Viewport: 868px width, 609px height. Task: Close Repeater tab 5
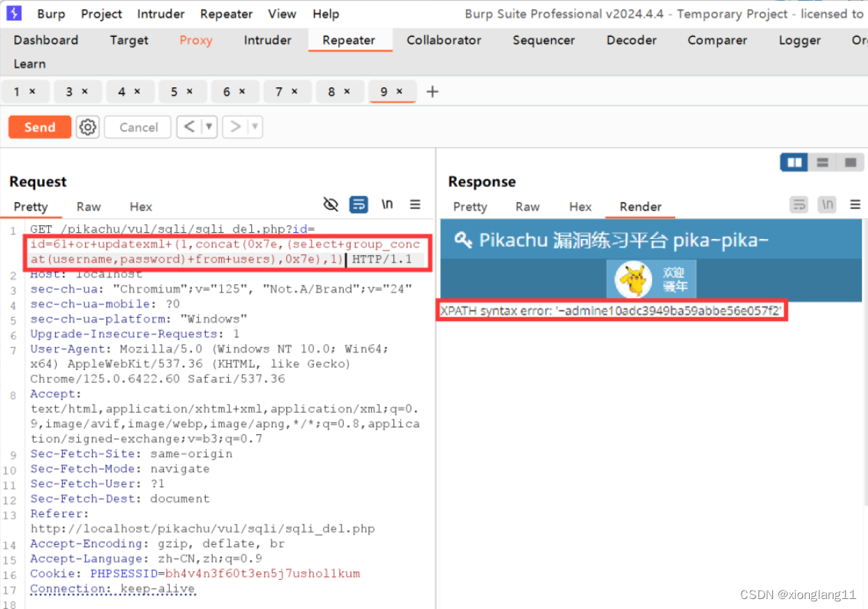click(x=189, y=91)
